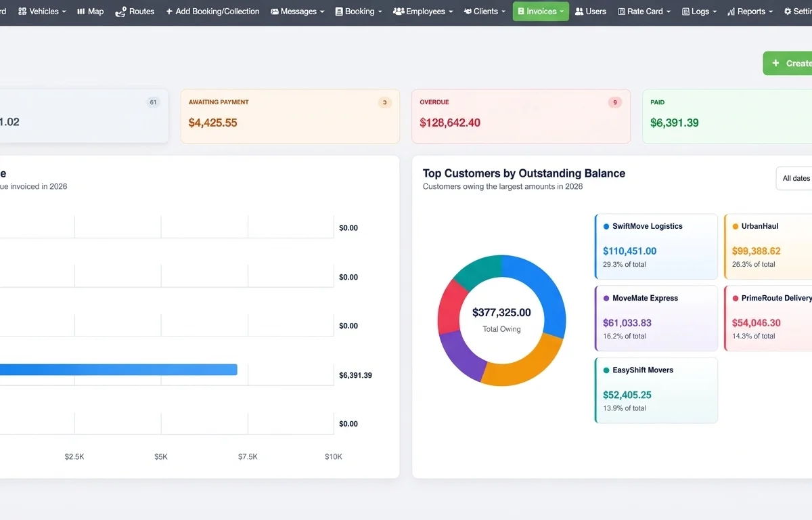Open the PrimeRoute Delivery customer card
This screenshot has width=812, height=520.
(768, 318)
